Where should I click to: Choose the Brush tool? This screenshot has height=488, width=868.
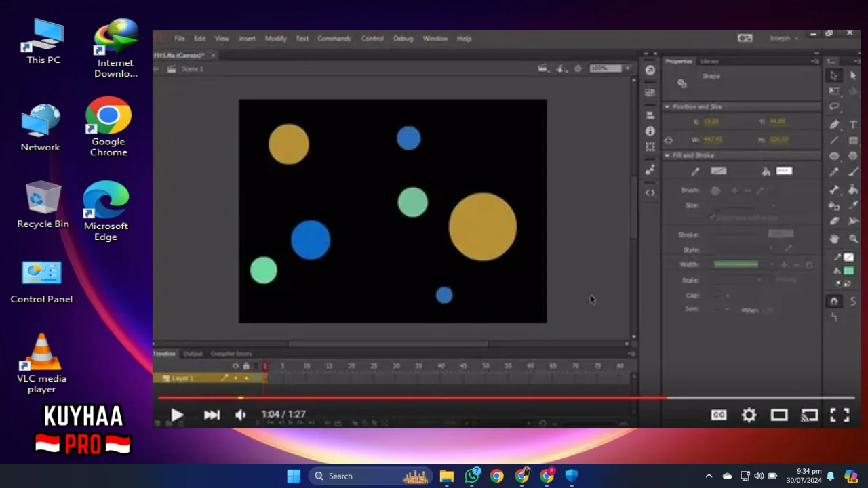(853, 171)
